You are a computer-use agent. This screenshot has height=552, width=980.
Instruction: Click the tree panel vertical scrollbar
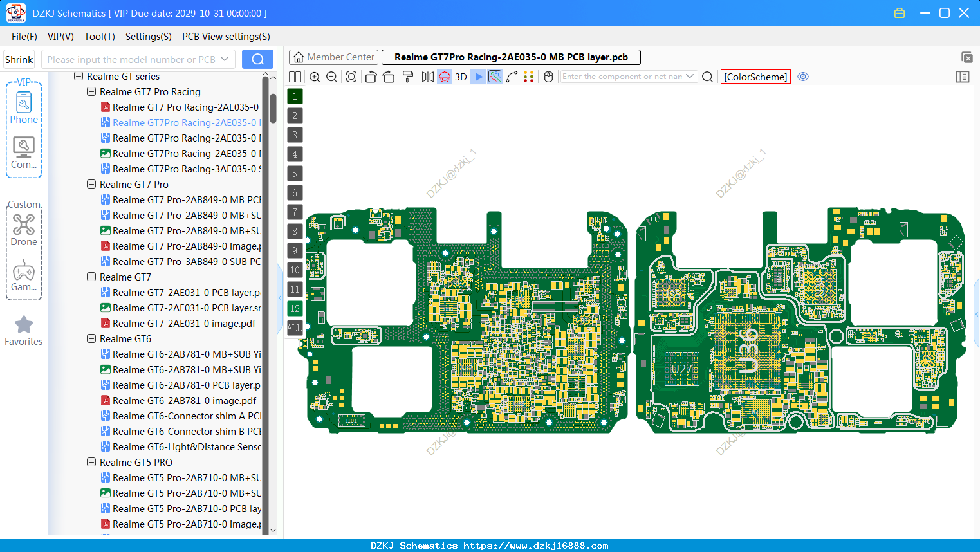tap(273, 108)
